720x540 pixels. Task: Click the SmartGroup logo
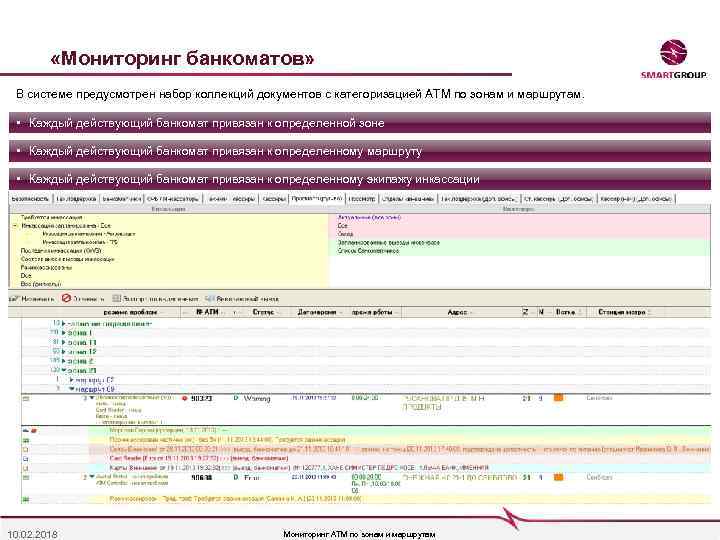(673, 59)
